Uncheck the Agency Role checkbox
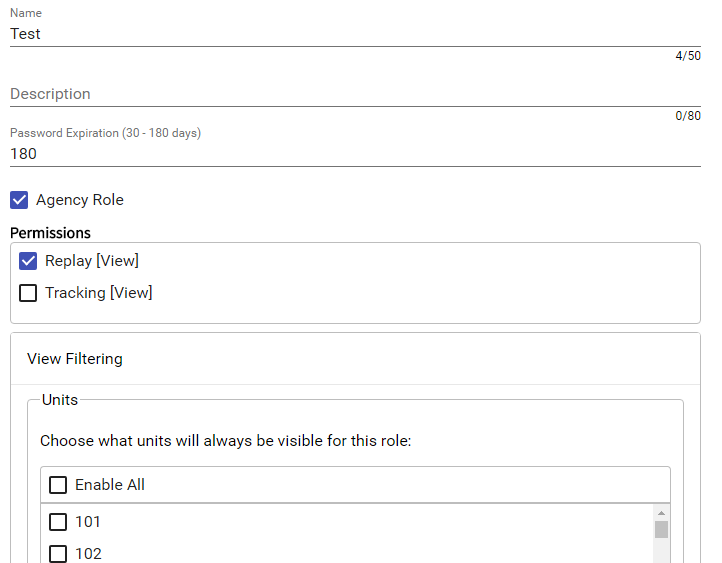This screenshot has width=722, height=563. coord(19,200)
